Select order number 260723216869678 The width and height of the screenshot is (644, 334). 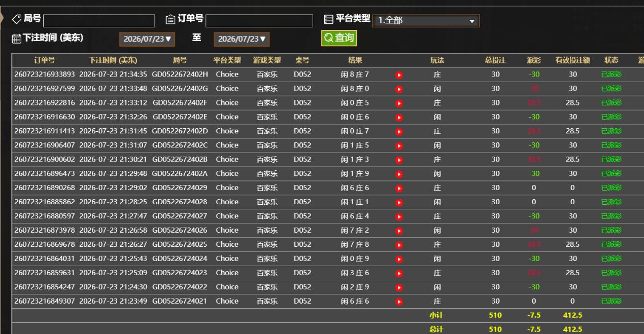click(x=45, y=245)
